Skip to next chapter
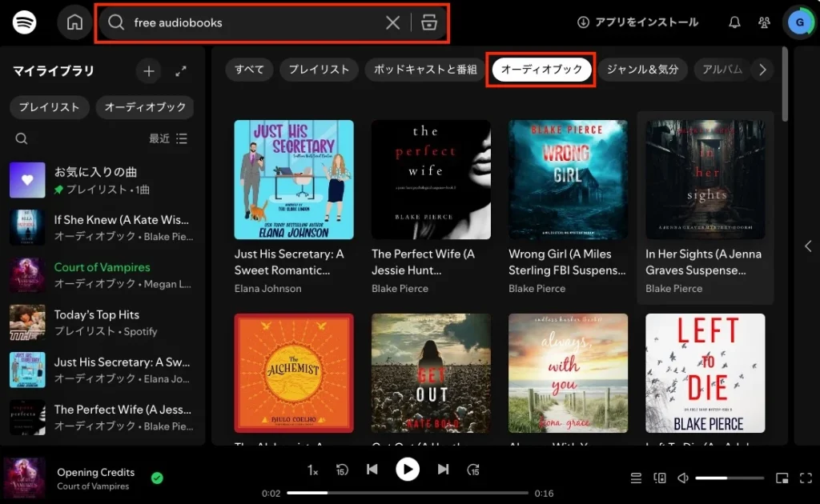Screen dimensions: 820x504 443,470
